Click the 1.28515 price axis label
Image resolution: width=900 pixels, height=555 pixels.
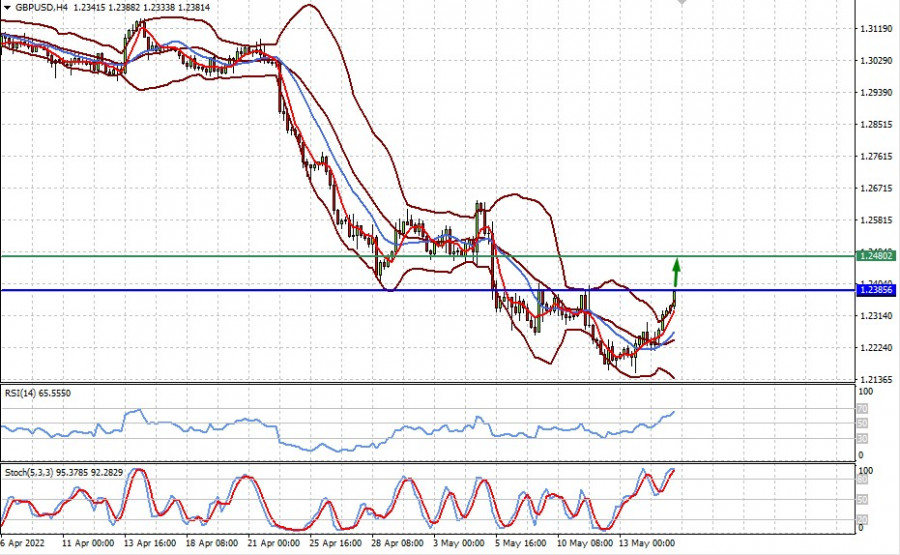click(876, 124)
